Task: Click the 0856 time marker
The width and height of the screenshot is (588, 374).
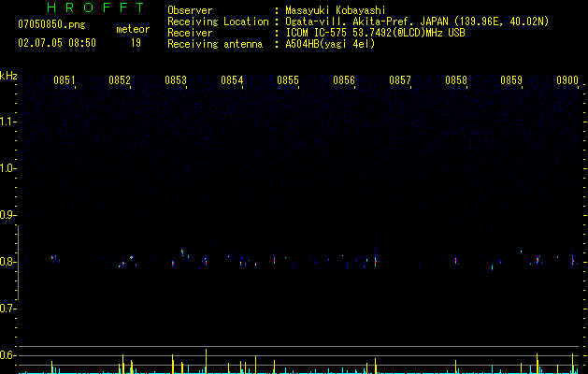Action: [x=344, y=79]
